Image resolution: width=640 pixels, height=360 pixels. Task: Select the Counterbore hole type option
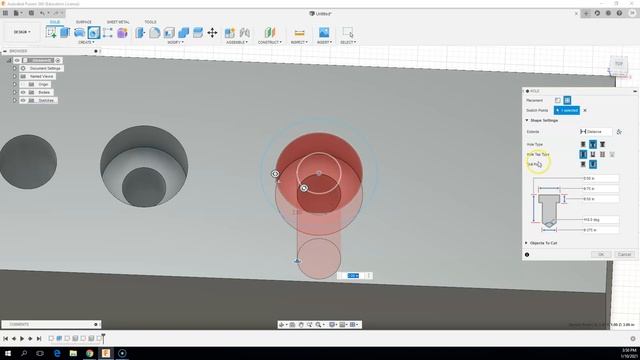pos(593,144)
